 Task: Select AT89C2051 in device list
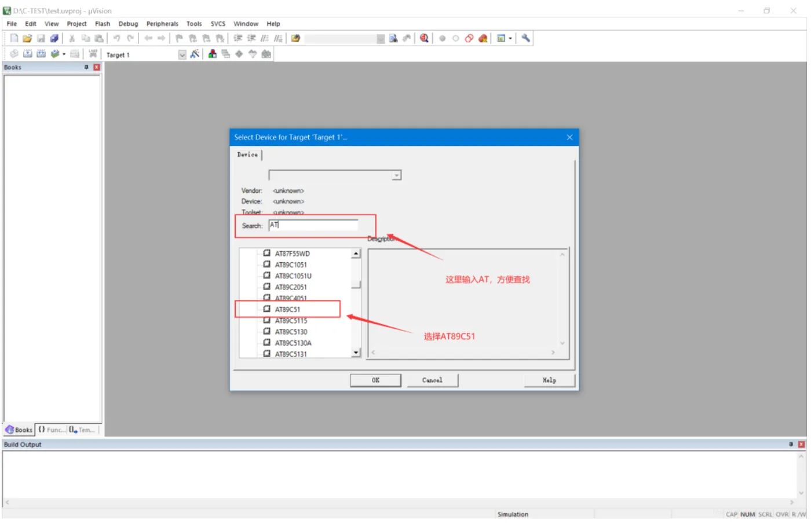[291, 287]
